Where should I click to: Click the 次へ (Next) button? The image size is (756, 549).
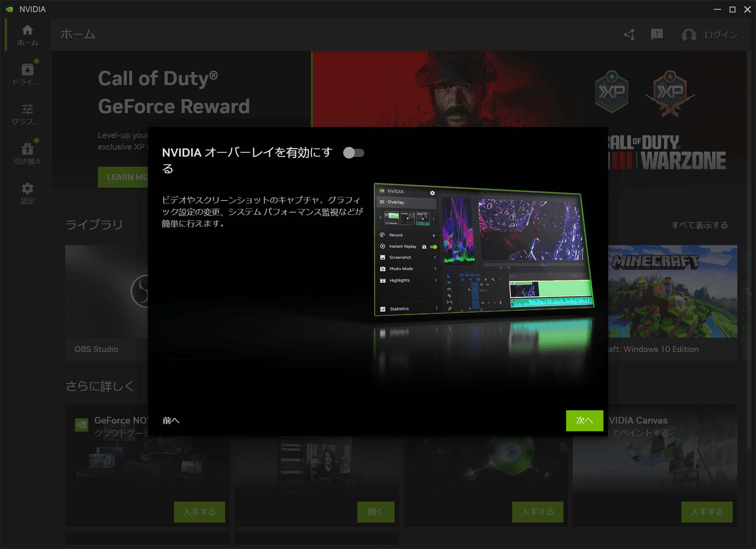coord(584,420)
